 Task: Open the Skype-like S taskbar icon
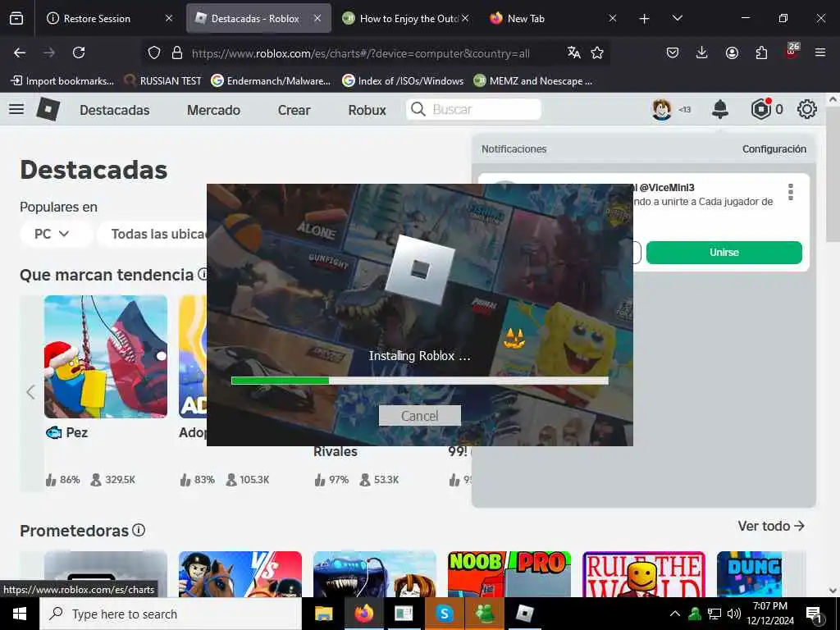[444, 614]
